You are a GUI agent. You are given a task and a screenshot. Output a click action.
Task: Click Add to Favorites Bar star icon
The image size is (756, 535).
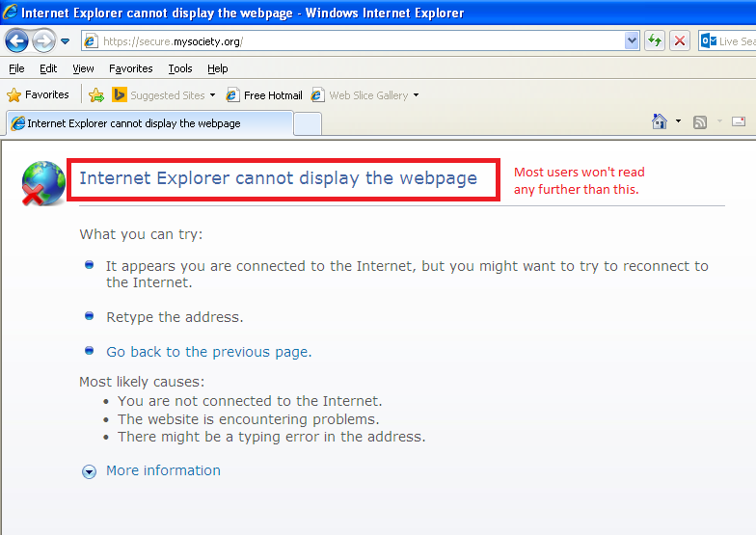pos(96,94)
